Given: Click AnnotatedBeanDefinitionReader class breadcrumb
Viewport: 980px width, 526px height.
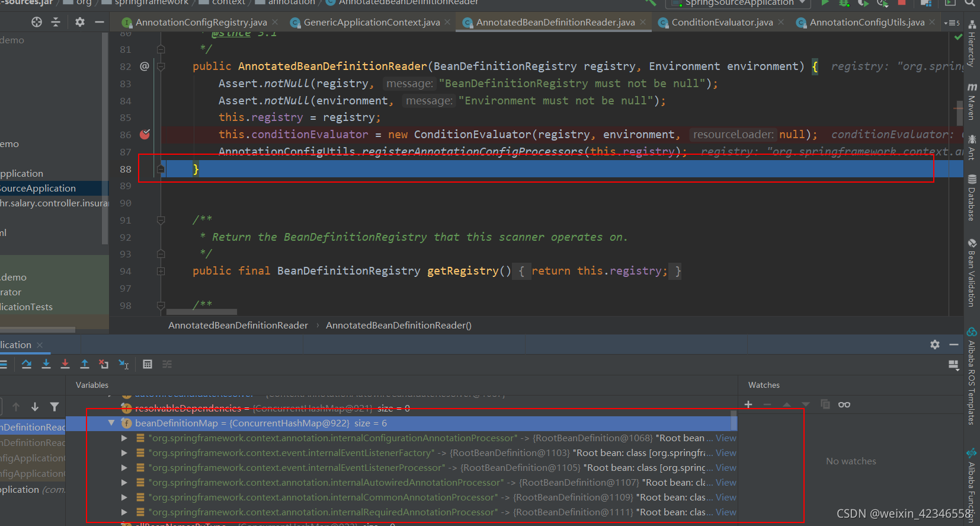Looking at the screenshot, I should [x=238, y=326].
